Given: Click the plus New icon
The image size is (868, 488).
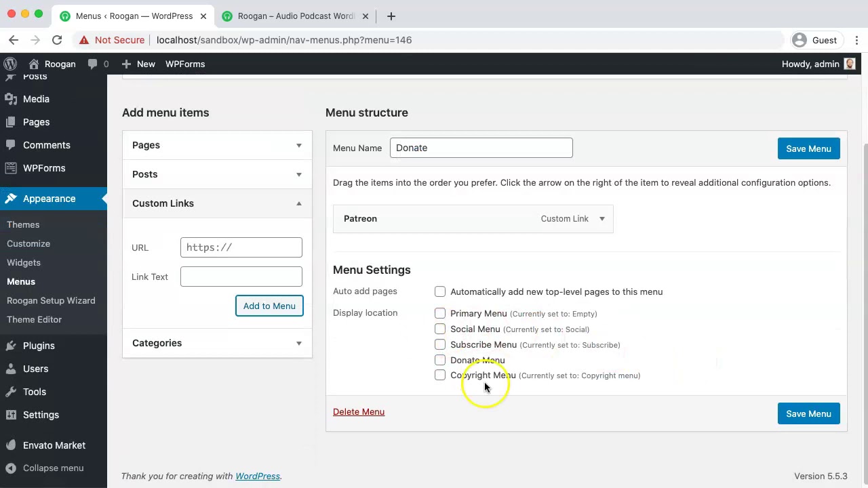Looking at the screenshot, I should coord(126,64).
